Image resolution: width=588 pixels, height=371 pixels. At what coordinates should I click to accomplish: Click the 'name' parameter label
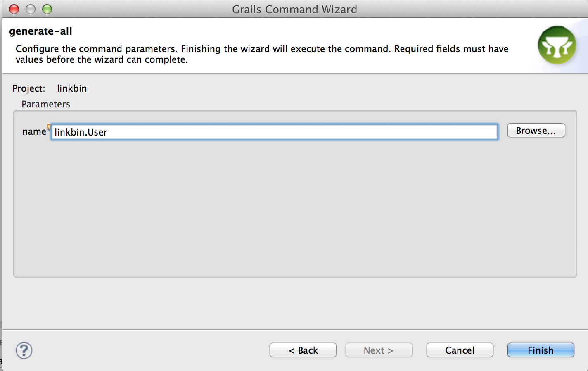[34, 132]
